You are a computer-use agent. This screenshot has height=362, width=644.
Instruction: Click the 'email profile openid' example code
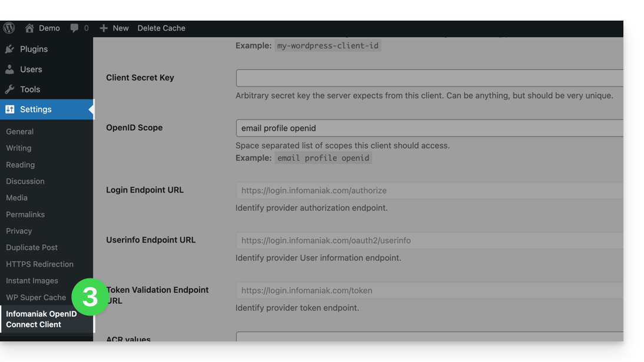[x=323, y=158]
